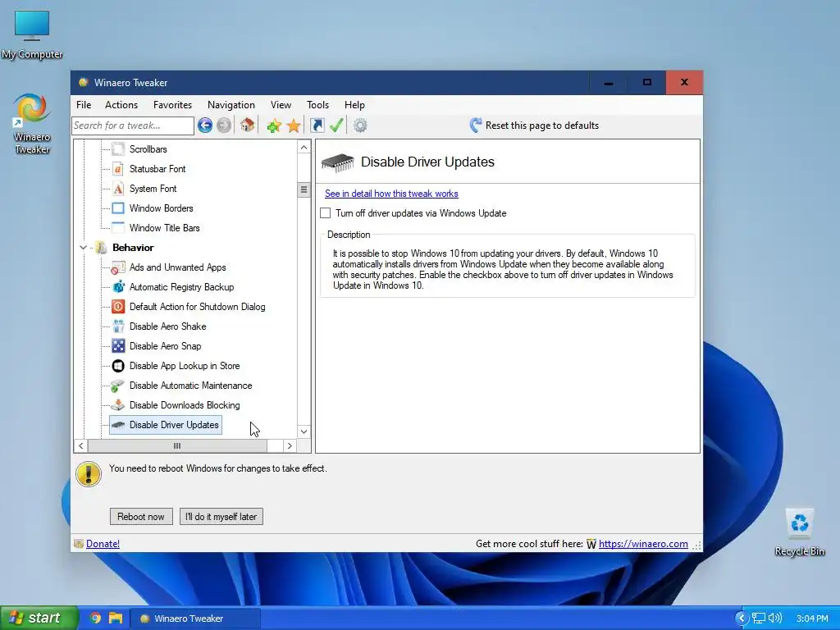Image resolution: width=840 pixels, height=630 pixels.
Task: Open the View menu
Action: click(x=281, y=105)
